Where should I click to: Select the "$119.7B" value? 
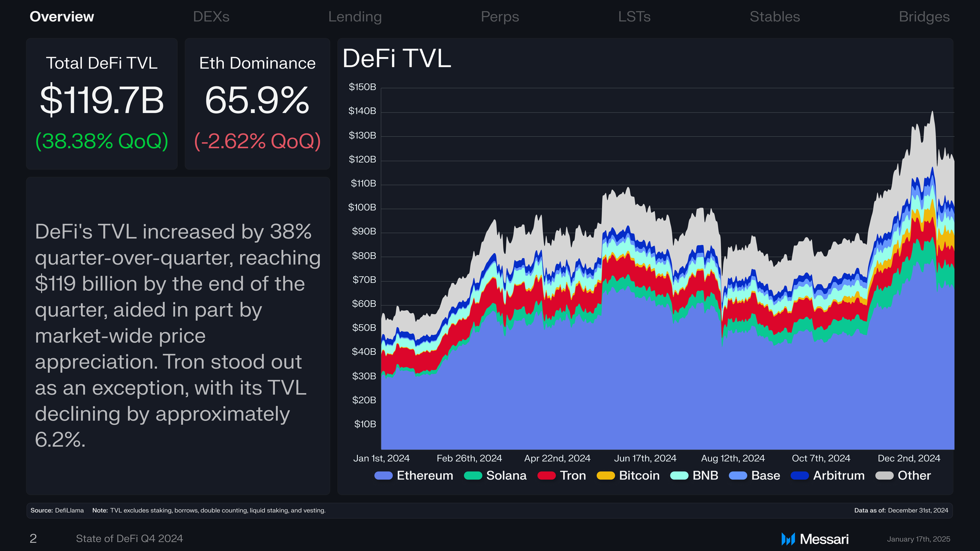pyautogui.click(x=102, y=100)
